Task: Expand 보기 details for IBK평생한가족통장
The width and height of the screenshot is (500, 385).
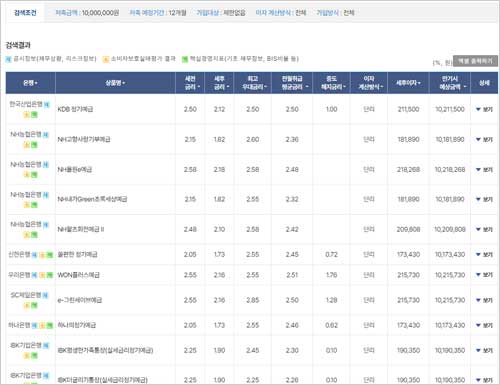Action: (484, 350)
